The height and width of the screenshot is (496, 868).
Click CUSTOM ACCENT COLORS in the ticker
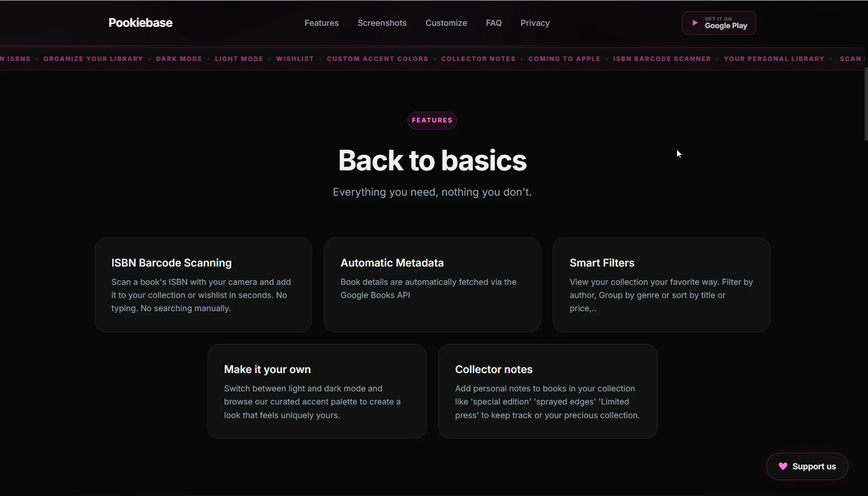click(x=377, y=59)
